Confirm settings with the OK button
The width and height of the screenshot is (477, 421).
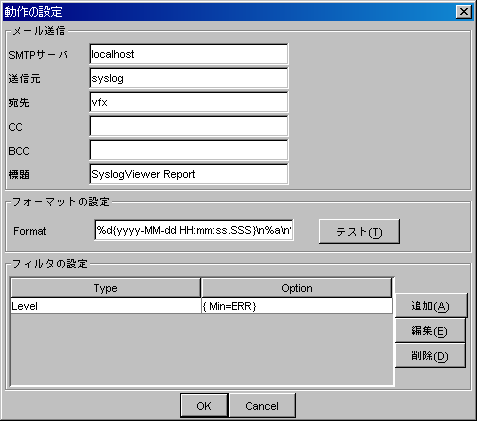(x=204, y=406)
